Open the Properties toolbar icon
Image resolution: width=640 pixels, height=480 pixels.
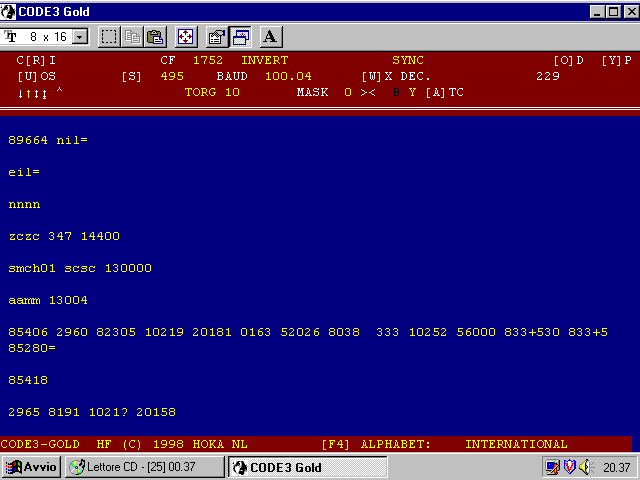[216, 37]
